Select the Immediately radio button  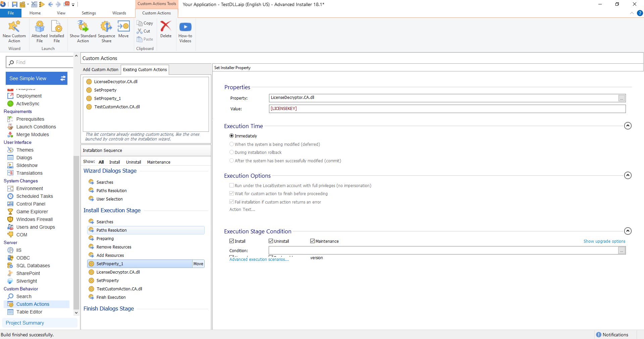tap(232, 136)
